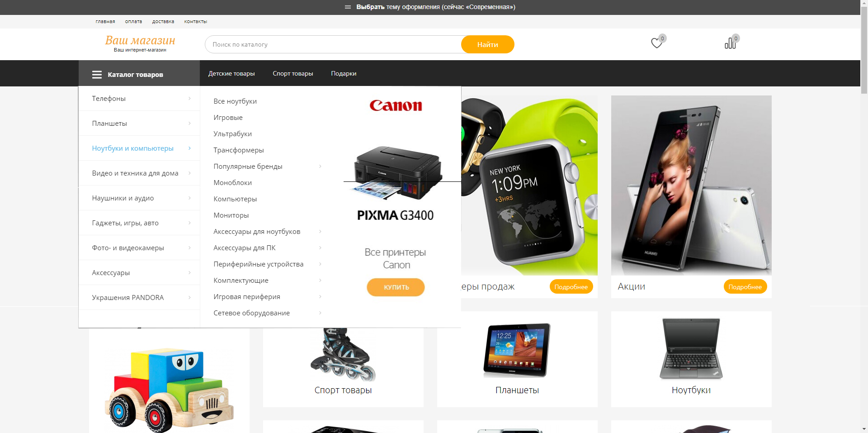Open the wishlist heart icon
Image resolution: width=868 pixels, height=433 pixels.
(656, 43)
